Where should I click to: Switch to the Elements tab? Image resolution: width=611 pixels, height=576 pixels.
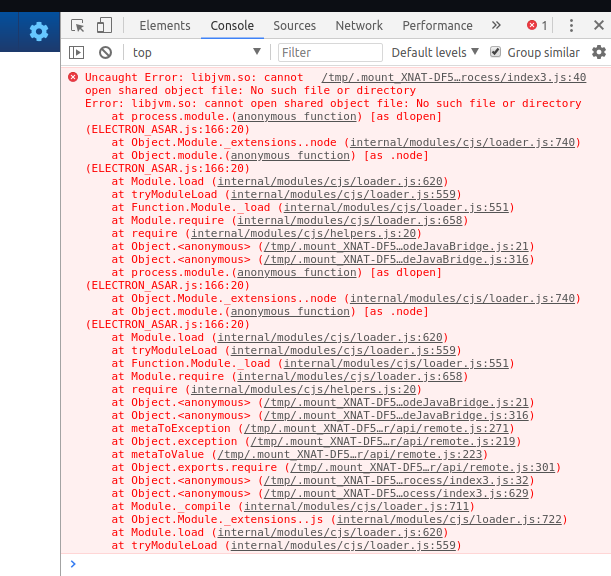click(165, 26)
